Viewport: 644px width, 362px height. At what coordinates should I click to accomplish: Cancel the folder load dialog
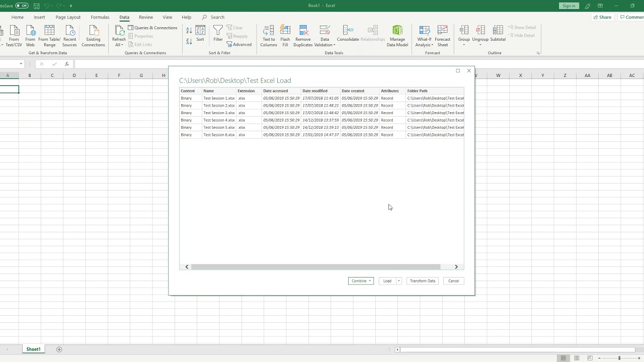tap(453, 281)
